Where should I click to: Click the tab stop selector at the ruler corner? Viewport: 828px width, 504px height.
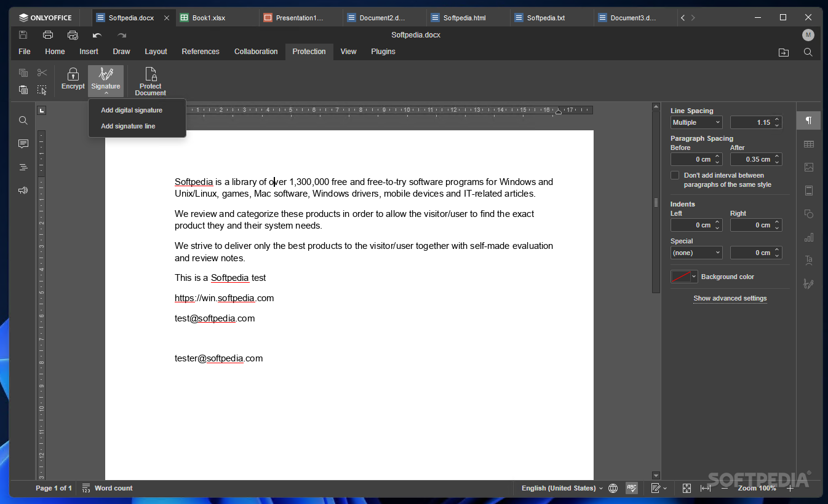pyautogui.click(x=42, y=111)
